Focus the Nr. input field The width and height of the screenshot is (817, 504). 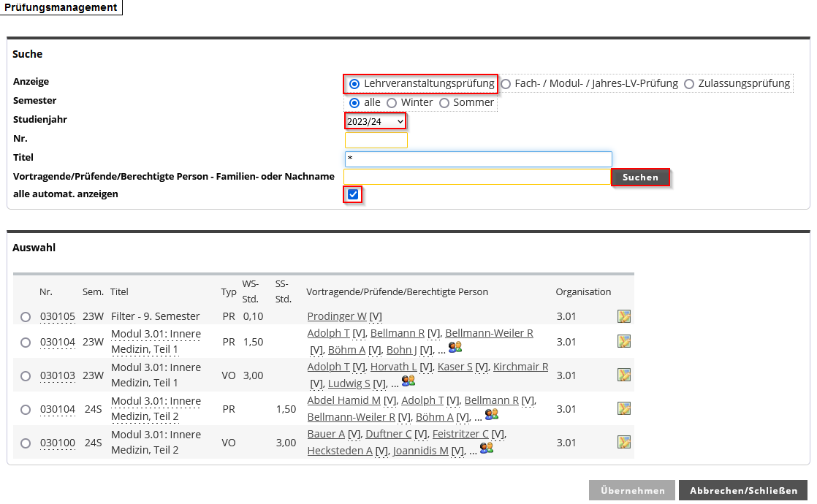point(376,140)
